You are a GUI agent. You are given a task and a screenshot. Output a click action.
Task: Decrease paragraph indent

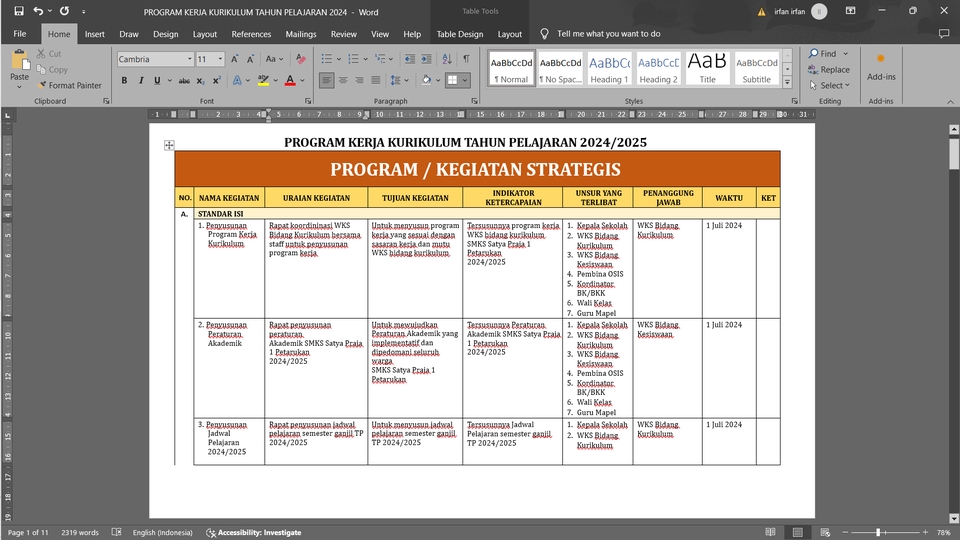tap(410, 59)
